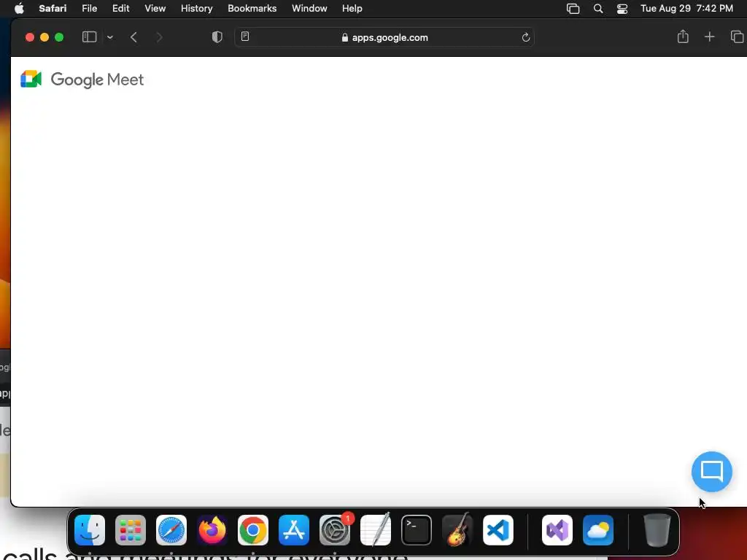Open the Window menu
747x560 pixels.
point(309,8)
